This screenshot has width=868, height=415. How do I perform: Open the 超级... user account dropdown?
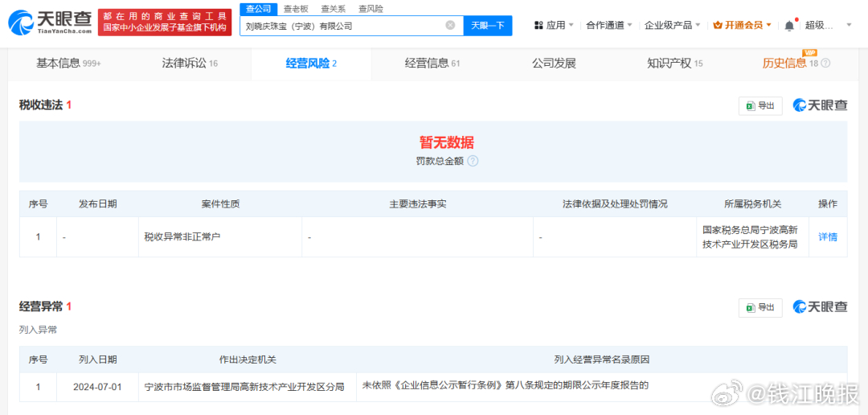(x=828, y=26)
